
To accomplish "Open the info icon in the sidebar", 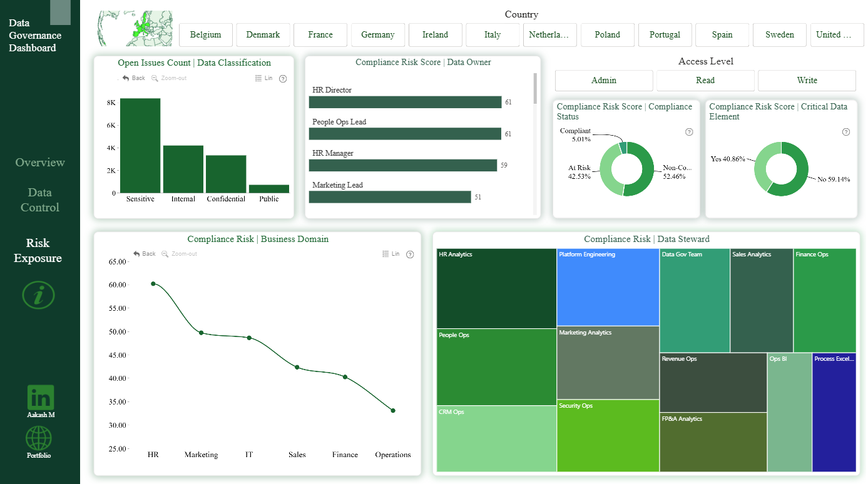I will click(39, 295).
